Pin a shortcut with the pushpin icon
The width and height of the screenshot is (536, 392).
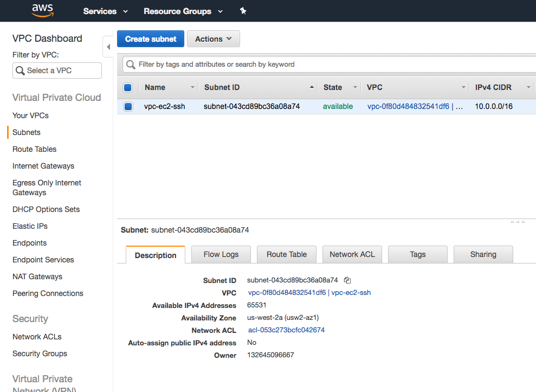tap(243, 11)
